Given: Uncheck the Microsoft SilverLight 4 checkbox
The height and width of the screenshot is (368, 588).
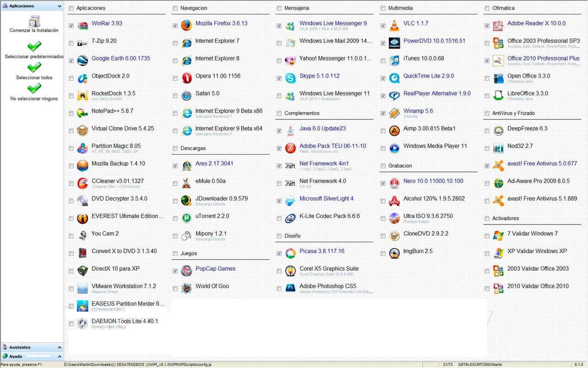Looking at the screenshot, I should [x=279, y=201].
